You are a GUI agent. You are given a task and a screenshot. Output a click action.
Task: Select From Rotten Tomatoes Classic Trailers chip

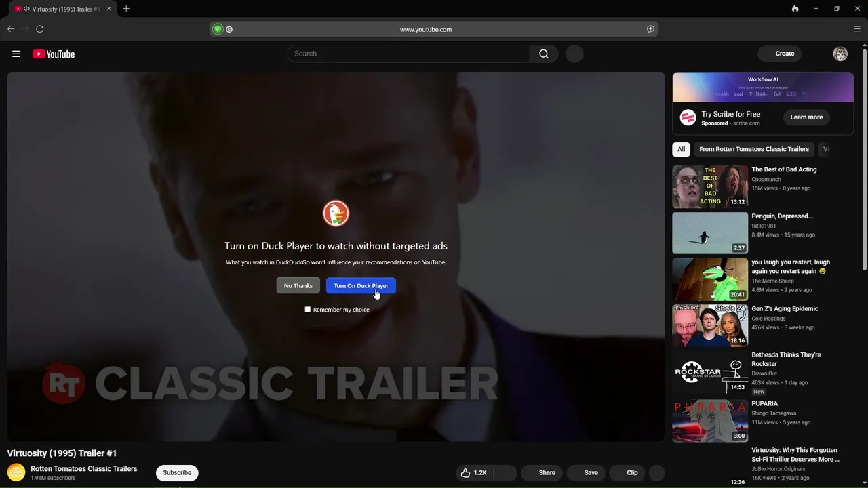(754, 149)
